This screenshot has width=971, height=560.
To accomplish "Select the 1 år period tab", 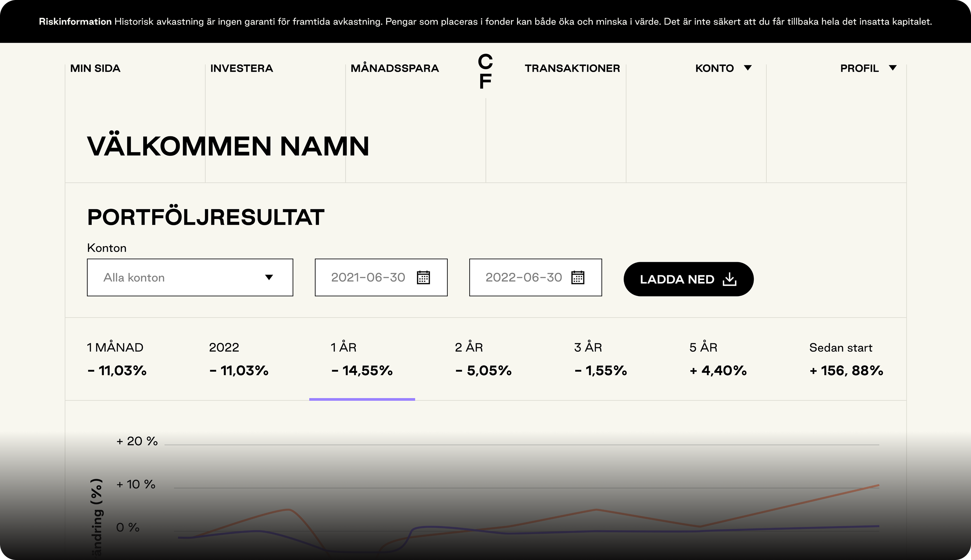I will pos(362,359).
